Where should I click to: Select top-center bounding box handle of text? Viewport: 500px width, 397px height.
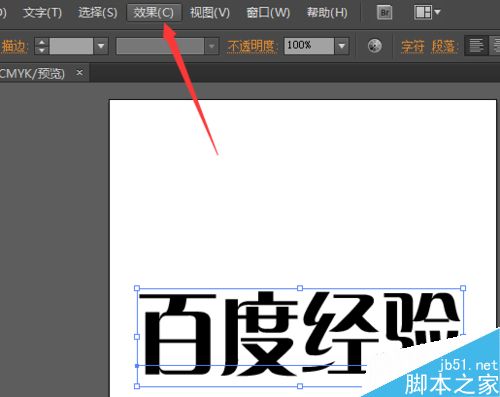[x=300, y=288]
